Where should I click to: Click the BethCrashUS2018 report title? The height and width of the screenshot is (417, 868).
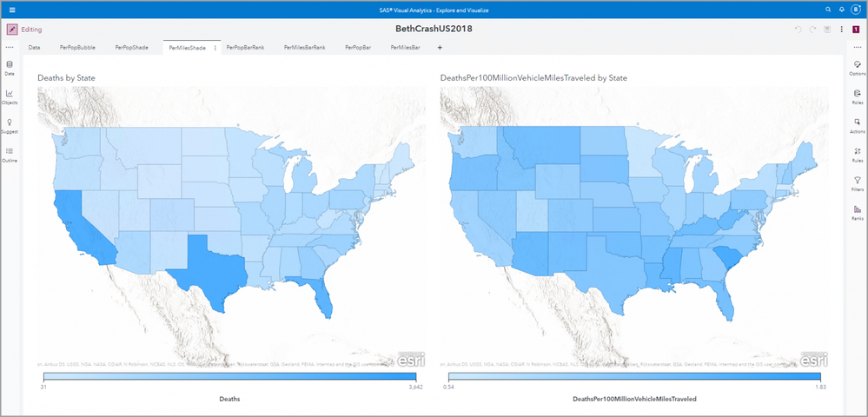434,29
